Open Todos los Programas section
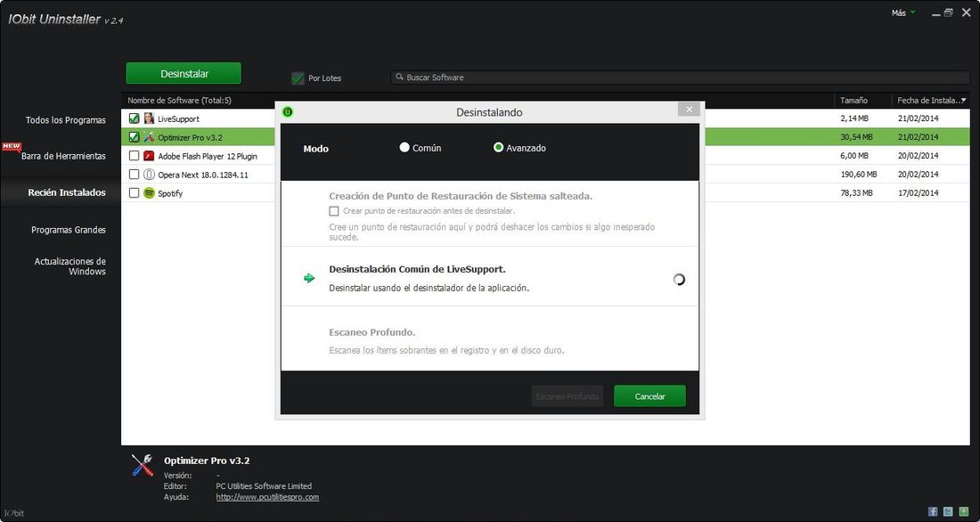 [66, 120]
